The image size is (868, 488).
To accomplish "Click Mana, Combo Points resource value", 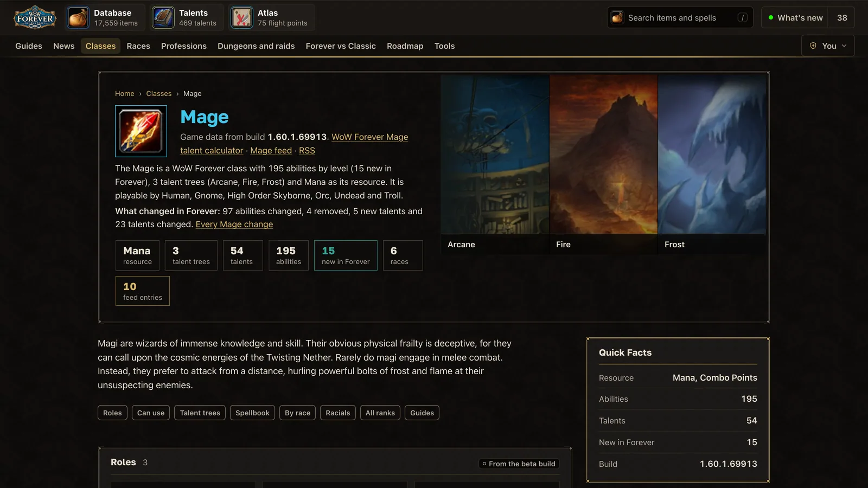I will 715,378.
